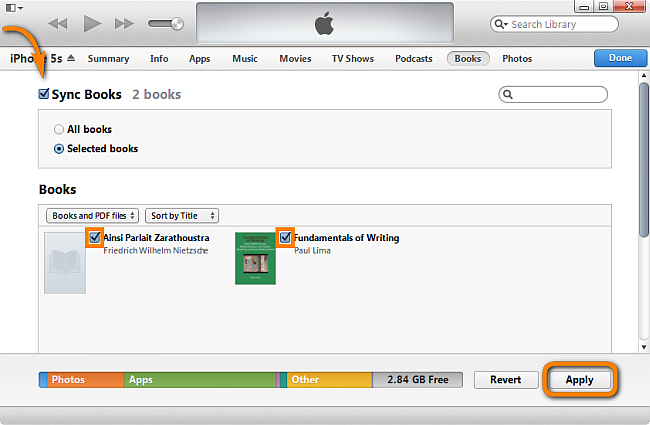Viewport: 650px width, 425px height.
Task: Click the Photos segment of storage bar
Action: click(x=85, y=379)
